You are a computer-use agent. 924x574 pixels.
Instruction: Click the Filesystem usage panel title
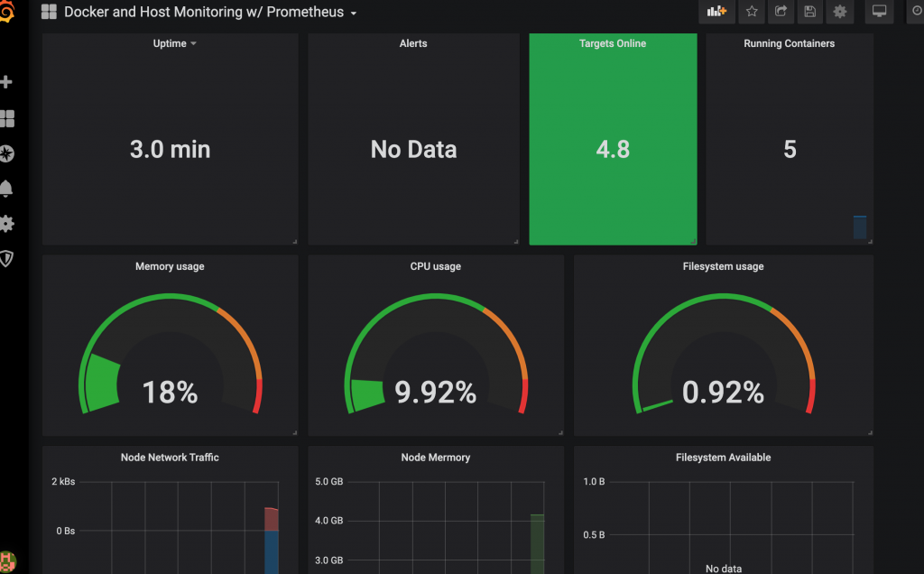pyautogui.click(x=723, y=266)
